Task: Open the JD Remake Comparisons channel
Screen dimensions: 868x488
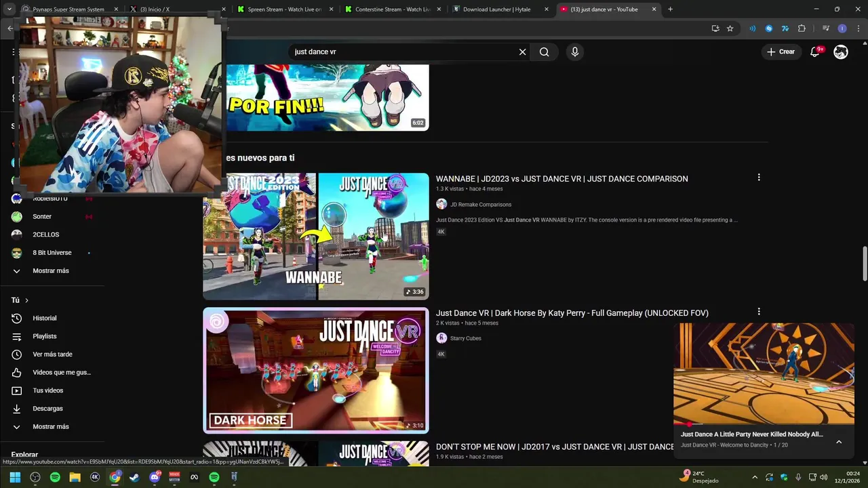Action: point(481,204)
